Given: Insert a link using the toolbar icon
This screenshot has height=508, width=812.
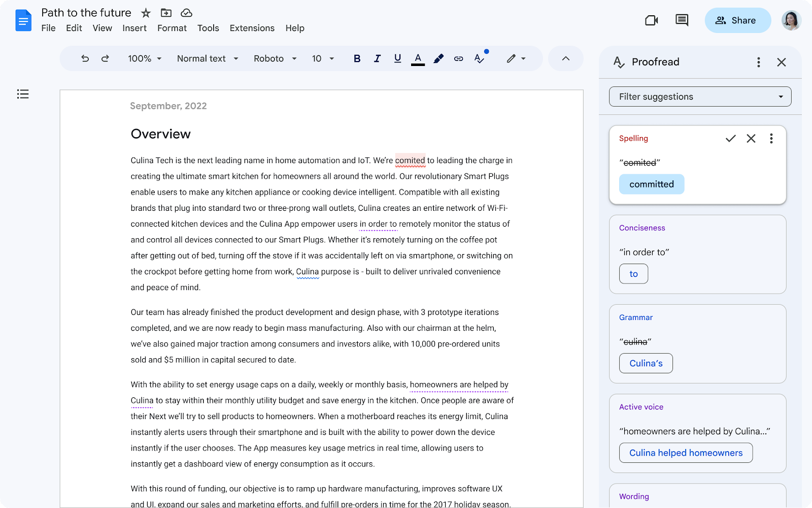Looking at the screenshot, I should [x=458, y=58].
